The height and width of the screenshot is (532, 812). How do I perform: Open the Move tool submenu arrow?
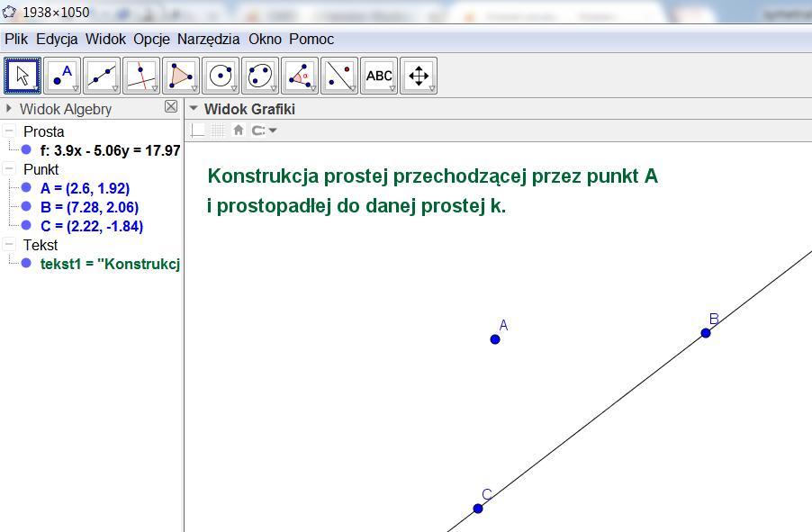[36, 88]
